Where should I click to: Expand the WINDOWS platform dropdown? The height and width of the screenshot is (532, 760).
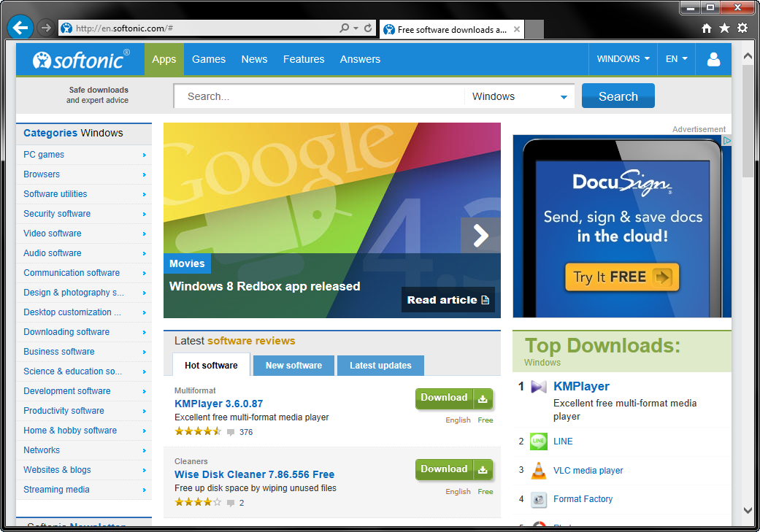click(623, 59)
